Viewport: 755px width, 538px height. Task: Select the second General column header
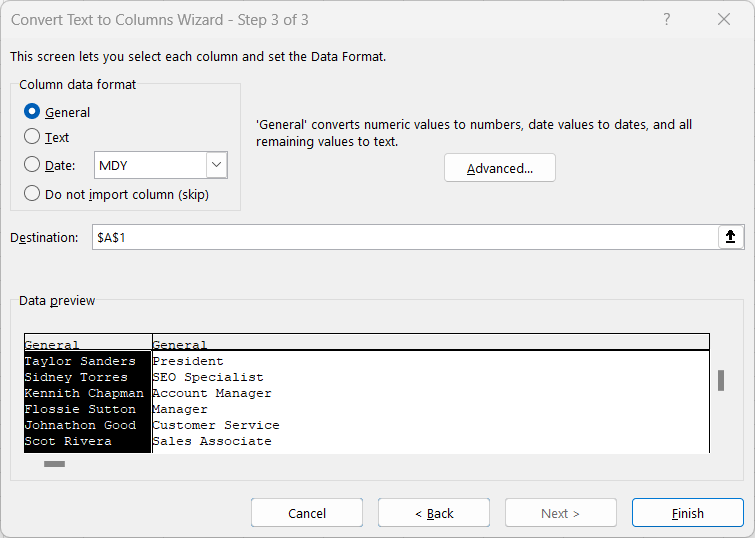click(x=430, y=343)
